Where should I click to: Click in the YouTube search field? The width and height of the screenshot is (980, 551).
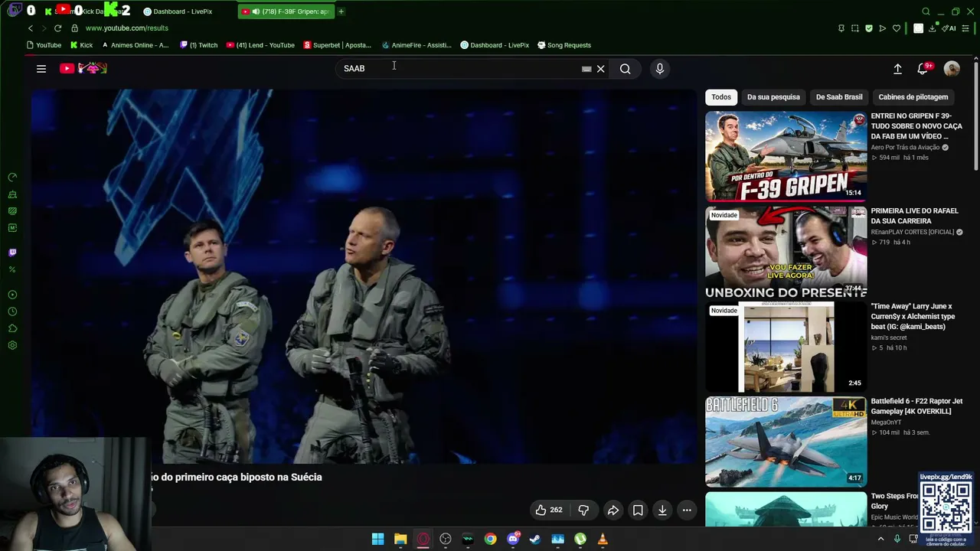coord(459,69)
